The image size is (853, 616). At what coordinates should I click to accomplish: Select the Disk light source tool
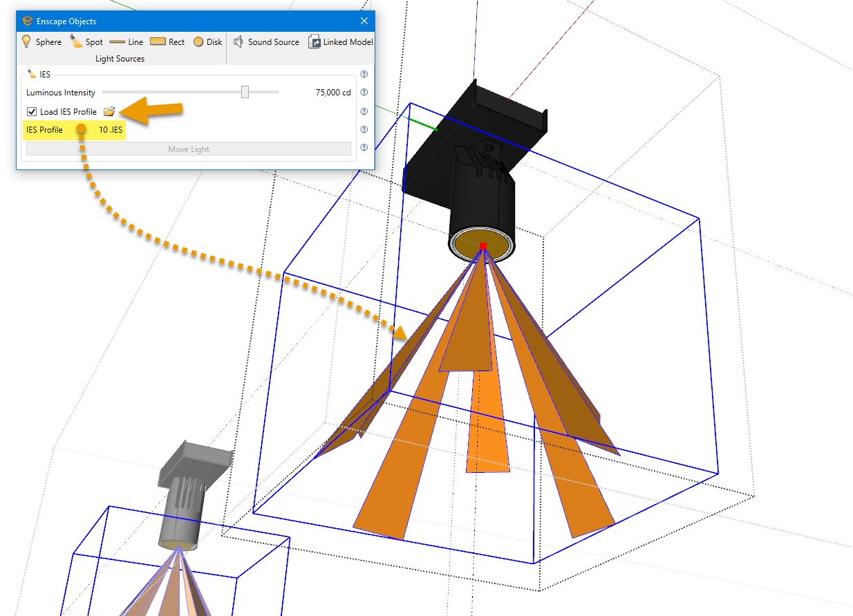point(207,41)
